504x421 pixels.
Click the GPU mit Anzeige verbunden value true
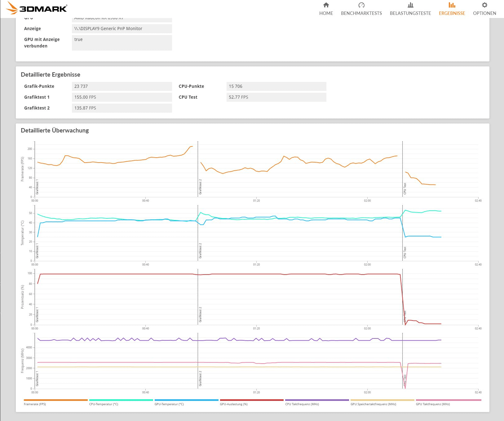point(122,43)
